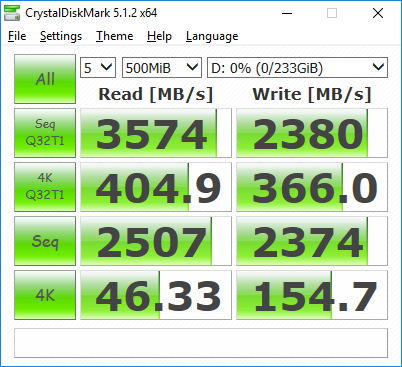
Task: Select the Seq Q32T1 read result 3574
Action: tap(156, 133)
